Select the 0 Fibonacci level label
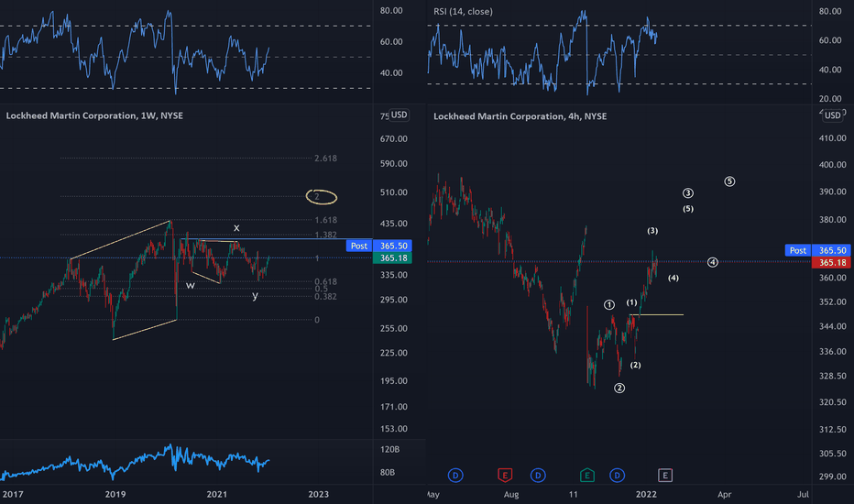The image size is (854, 504). (317, 320)
